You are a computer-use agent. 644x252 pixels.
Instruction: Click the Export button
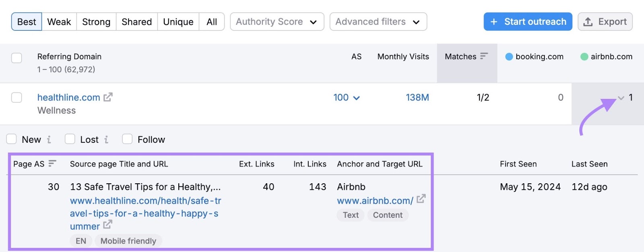click(605, 22)
